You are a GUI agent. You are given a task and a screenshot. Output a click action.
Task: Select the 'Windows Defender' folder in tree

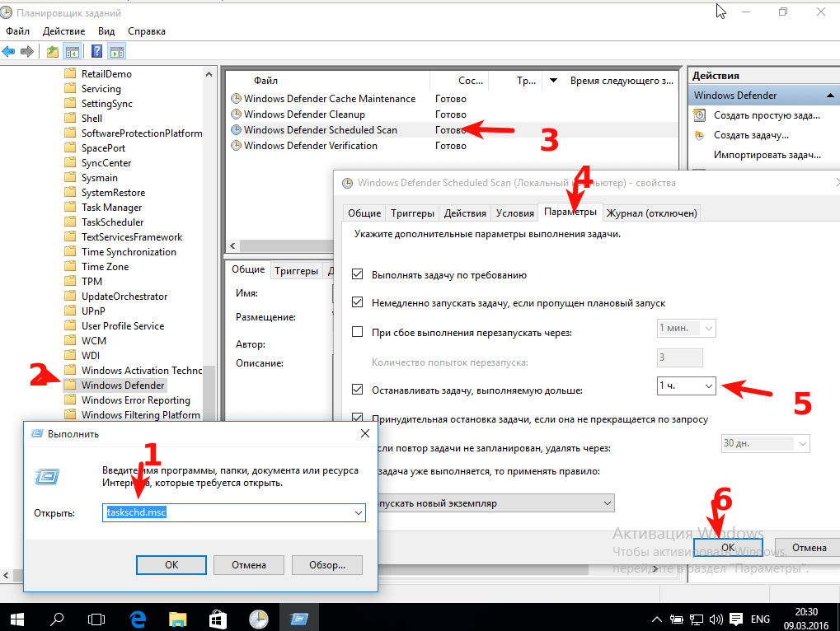coord(123,386)
